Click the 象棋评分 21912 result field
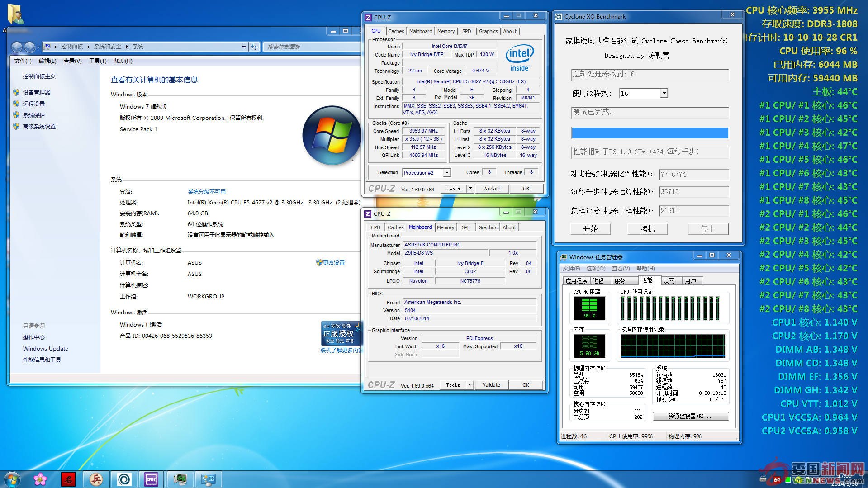 [693, 211]
